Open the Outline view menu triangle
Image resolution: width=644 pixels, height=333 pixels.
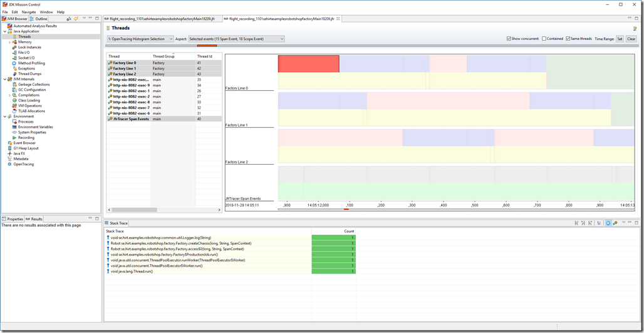click(84, 18)
